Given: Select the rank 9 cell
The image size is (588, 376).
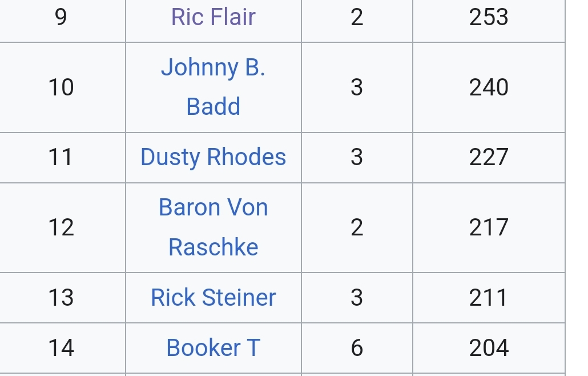Looking at the screenshot, I should 61,17.
